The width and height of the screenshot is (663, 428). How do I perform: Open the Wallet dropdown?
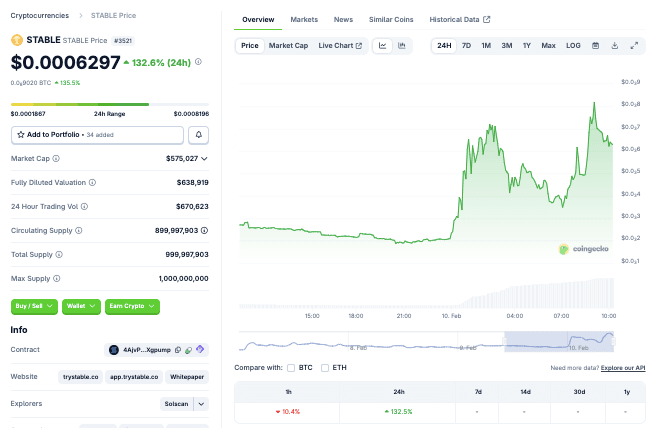click(x=81, y=306)
